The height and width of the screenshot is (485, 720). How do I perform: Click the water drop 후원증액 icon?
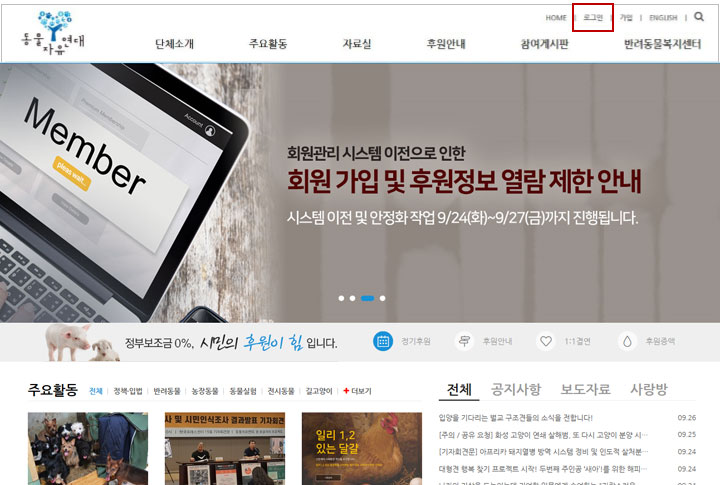point(627,341)
